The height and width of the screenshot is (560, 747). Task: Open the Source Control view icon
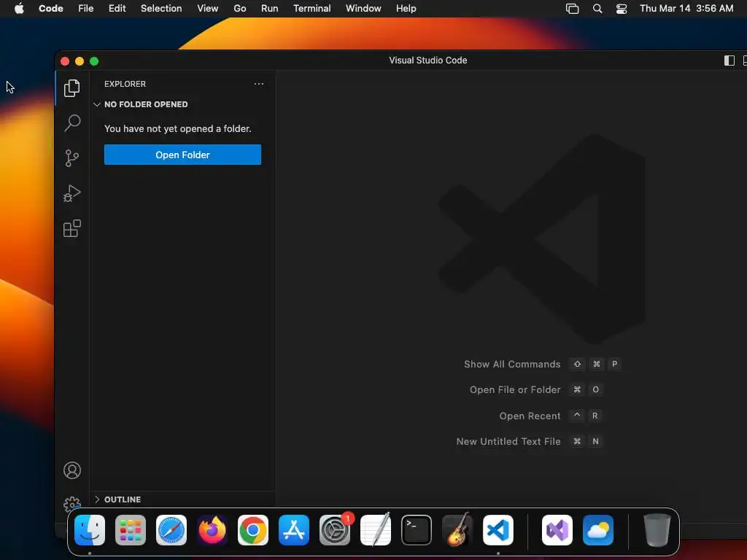72,158
